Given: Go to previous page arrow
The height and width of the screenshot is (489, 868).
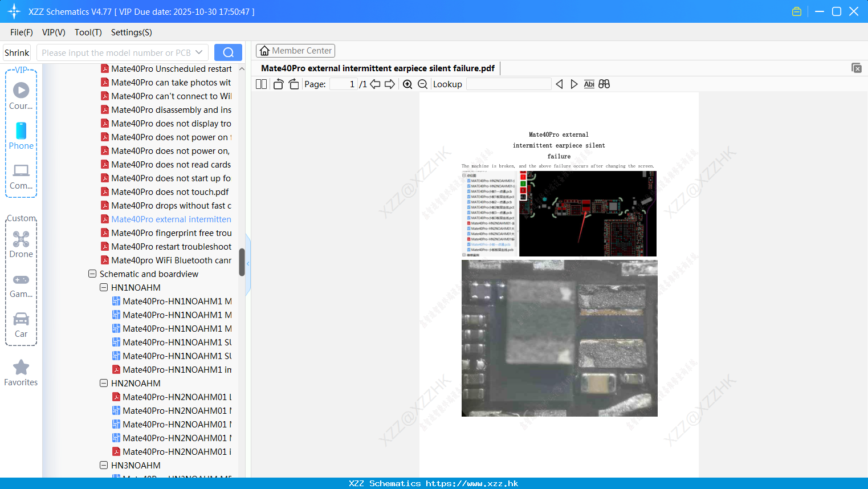Looking at the screenshot, I should point(375,84).
